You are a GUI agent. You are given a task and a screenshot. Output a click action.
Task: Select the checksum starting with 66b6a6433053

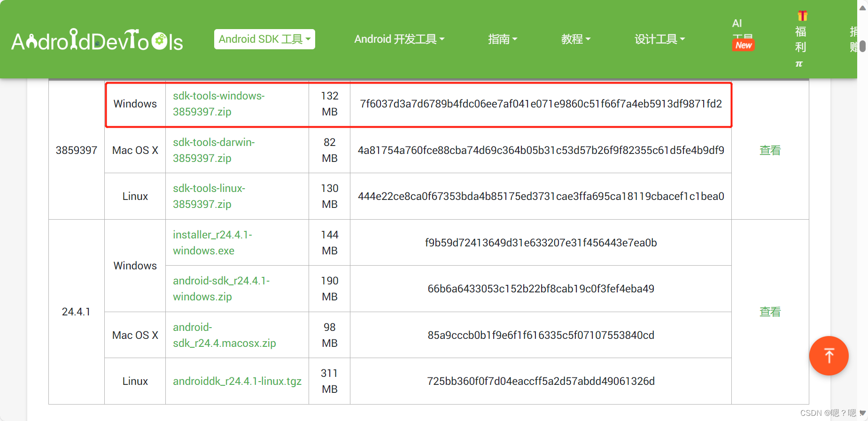(541, 289)
